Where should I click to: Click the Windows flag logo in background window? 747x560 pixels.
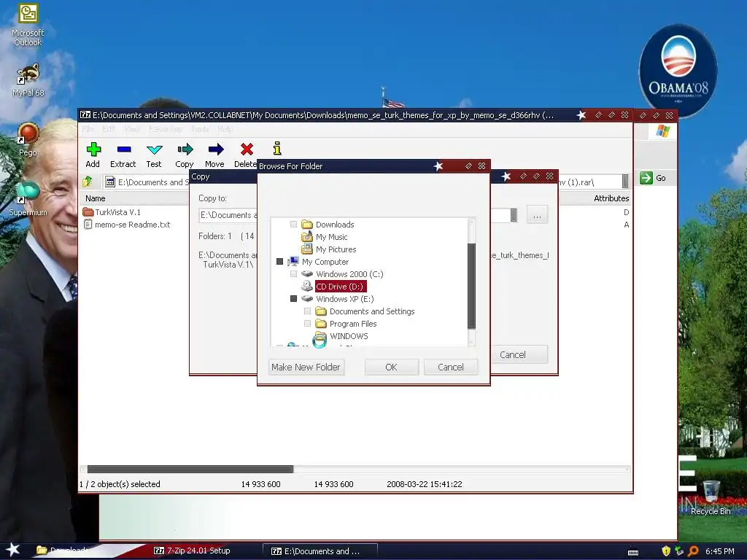[662, 131]
